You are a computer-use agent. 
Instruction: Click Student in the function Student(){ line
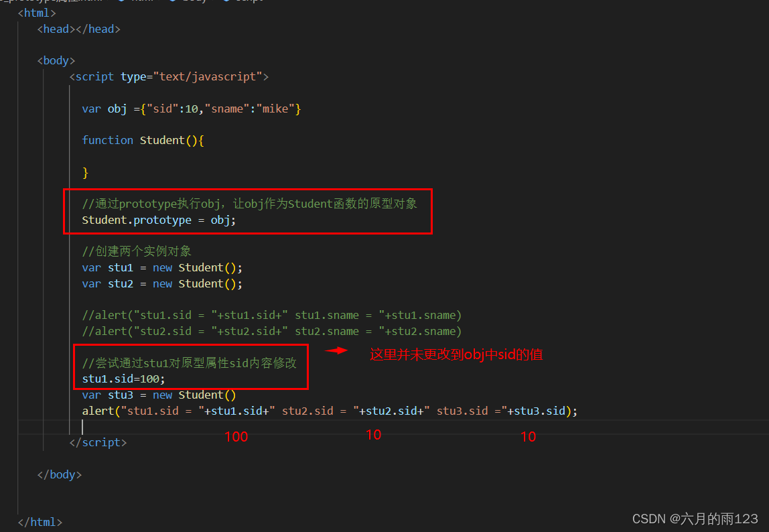coord(162,140)
